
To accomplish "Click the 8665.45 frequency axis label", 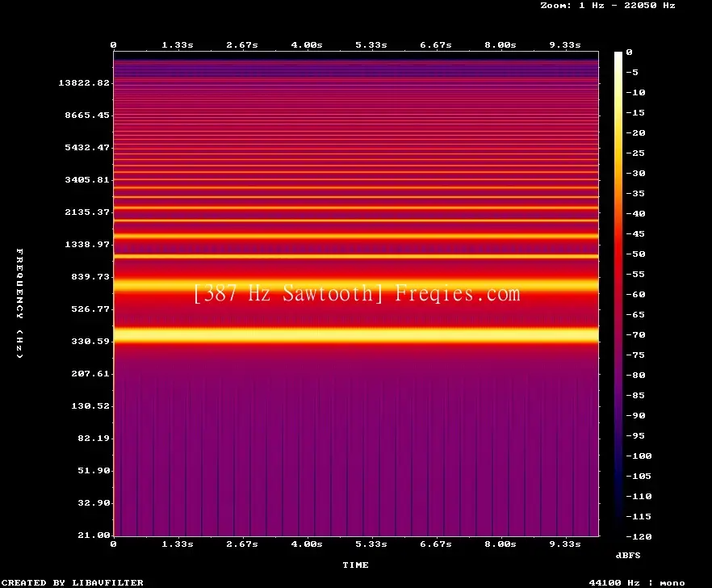I will coord(87,115).
